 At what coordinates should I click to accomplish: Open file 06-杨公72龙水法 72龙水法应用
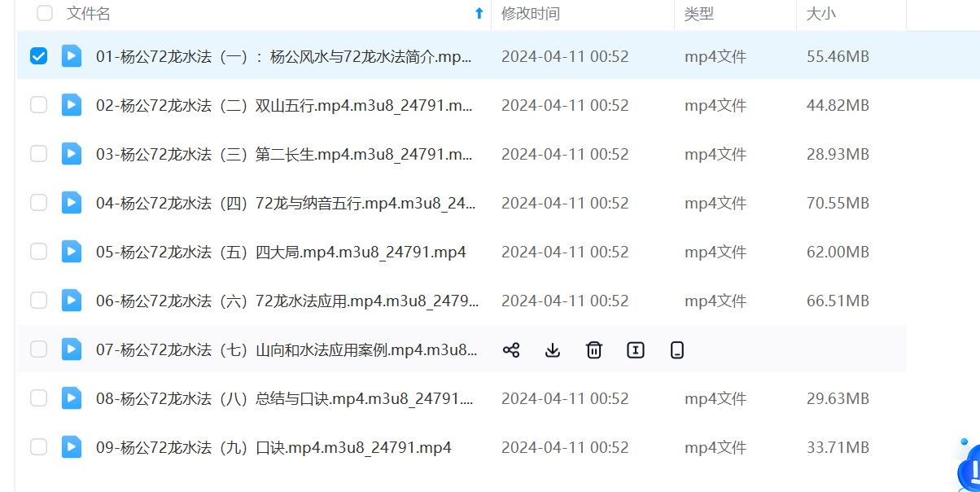click(x=287, y=301)
